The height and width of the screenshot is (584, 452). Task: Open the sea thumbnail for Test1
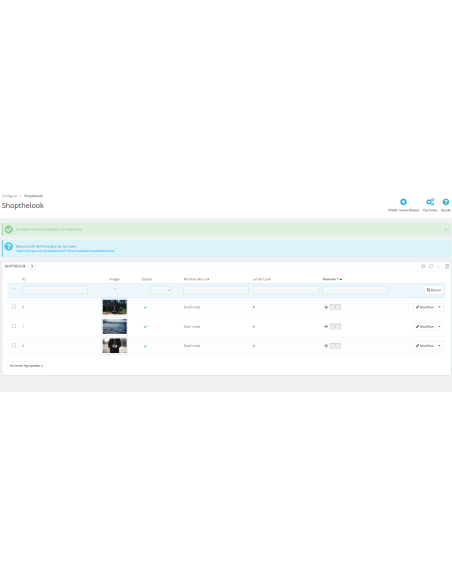click(x=115, y=327)
